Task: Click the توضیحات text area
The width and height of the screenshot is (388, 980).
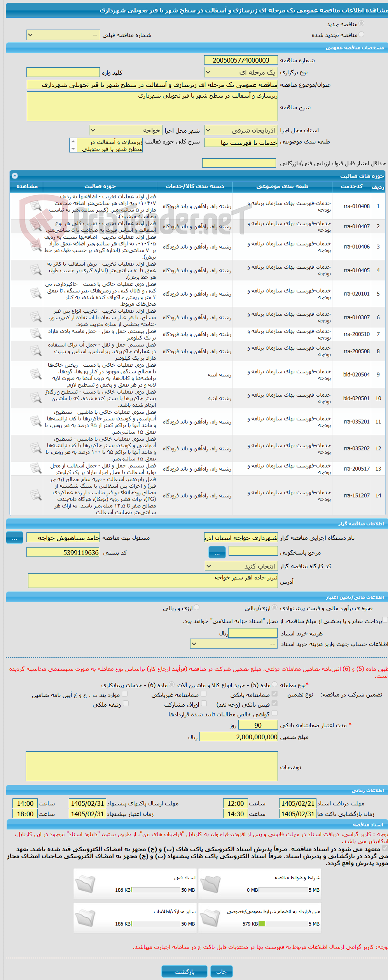Action: [x=152, y=766]
